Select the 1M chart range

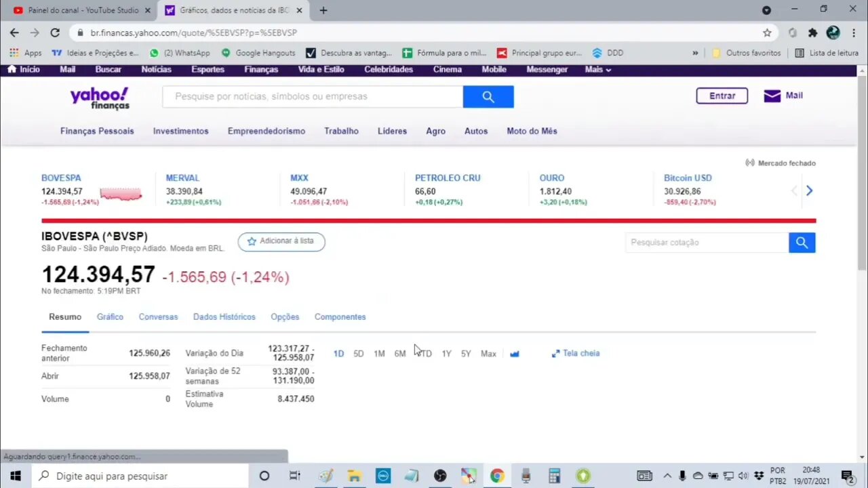(379, 354)
